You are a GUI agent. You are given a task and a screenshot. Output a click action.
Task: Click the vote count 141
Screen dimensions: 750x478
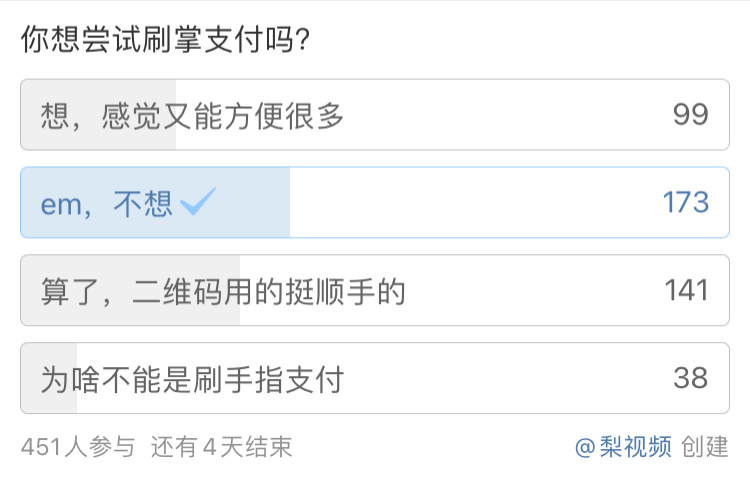[x=686, y=291]
